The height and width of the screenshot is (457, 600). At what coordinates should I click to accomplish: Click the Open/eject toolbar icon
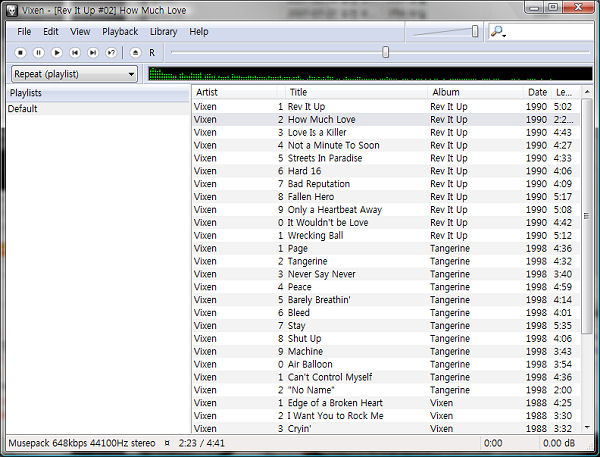coord(135,52)
